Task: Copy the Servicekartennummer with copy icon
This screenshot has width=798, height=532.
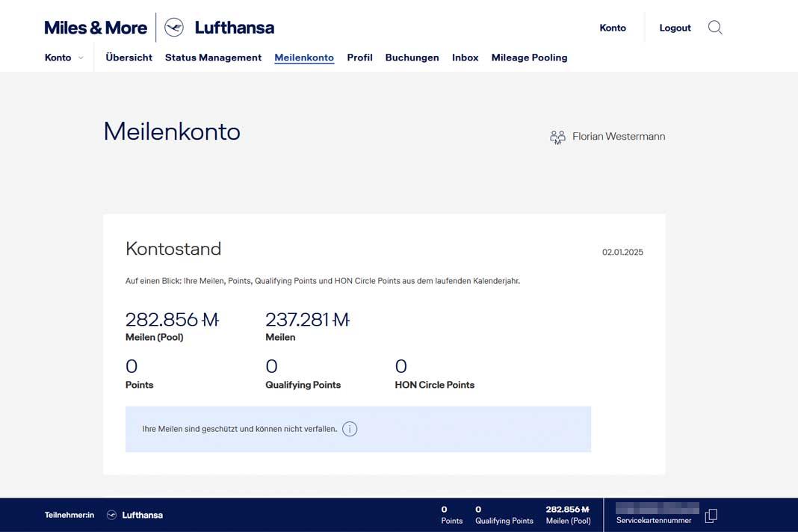Action: 711,516
